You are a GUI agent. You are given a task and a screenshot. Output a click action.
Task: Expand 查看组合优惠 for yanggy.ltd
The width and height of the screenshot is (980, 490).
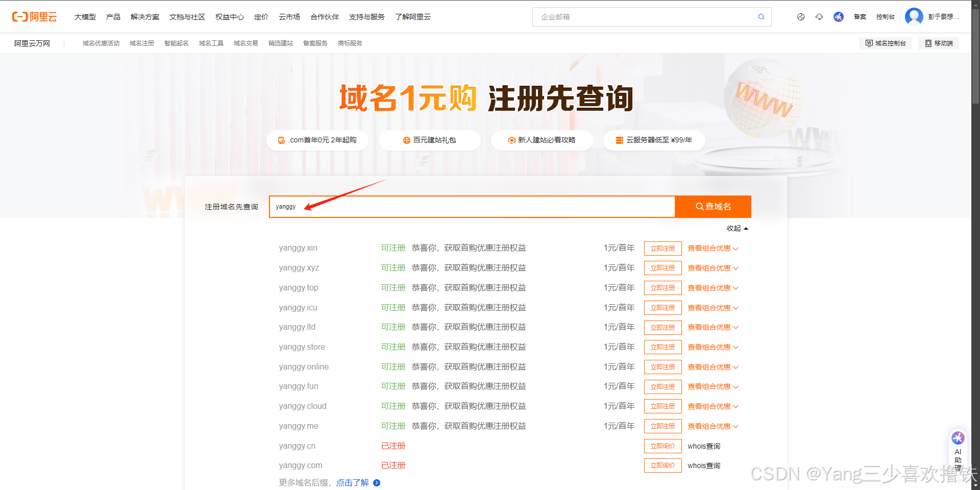[713, 327]
